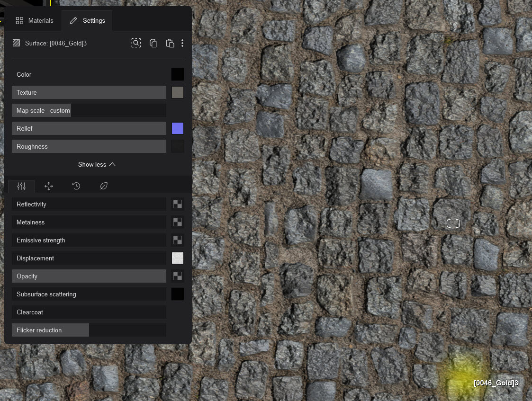This screenshot has height=401, width=532.
Task: Open the white Displacement map thumbnail
Action: coord(178,258)
